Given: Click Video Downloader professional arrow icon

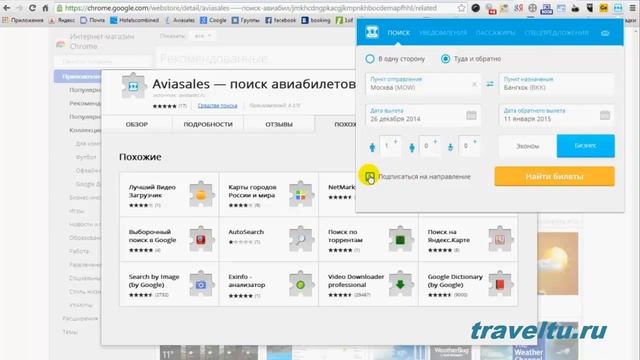Looking at the screenshot, I should click(400, 284).
